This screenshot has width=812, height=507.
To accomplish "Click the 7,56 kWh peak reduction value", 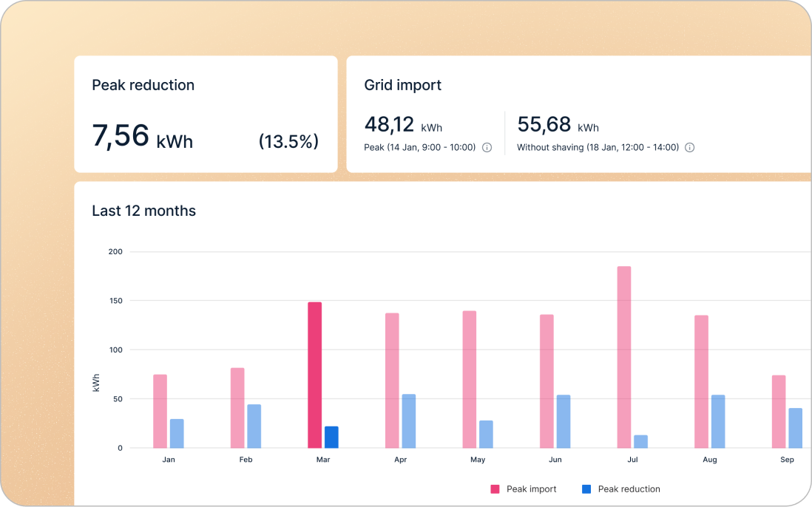I will (142, 137).
